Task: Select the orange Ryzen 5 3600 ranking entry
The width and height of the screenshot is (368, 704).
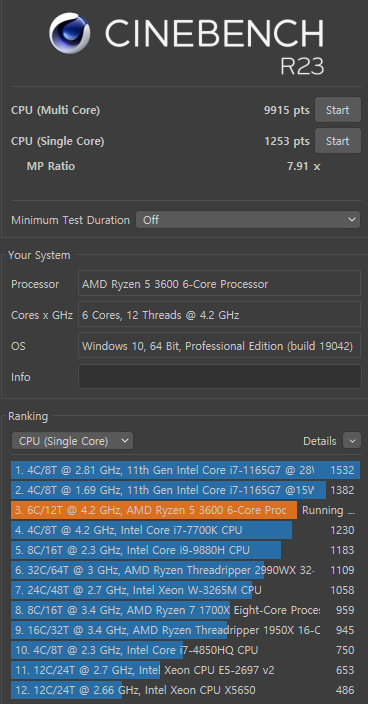Action: (x=185, y=510)
